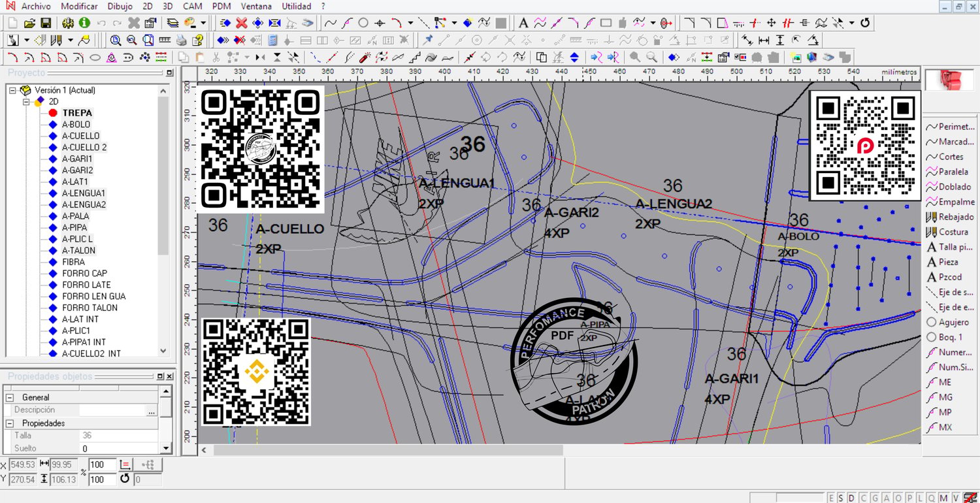Click the Suelto value field

[x=119, y=449]
